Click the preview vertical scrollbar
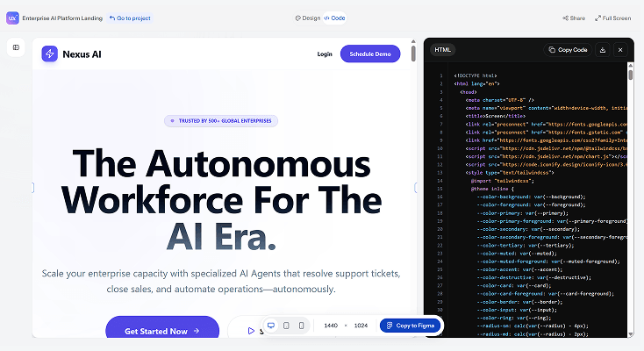The width and height of the screenshot is (644, 351). coord(413,54)
